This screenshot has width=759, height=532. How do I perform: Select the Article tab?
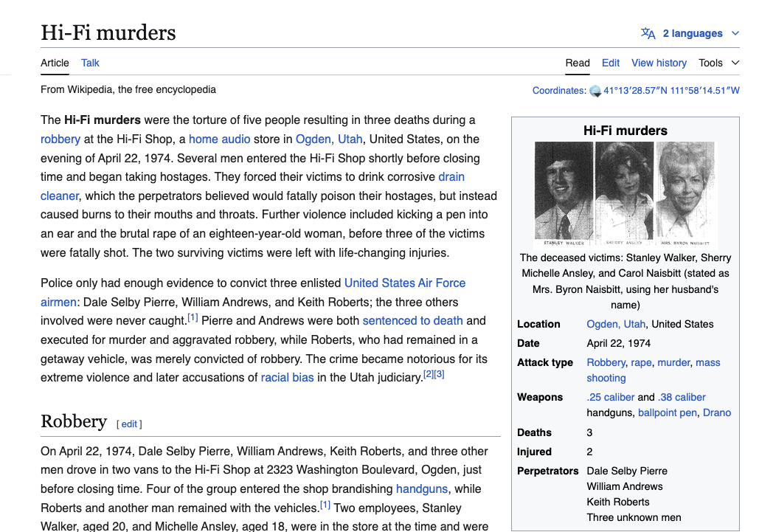55,63
